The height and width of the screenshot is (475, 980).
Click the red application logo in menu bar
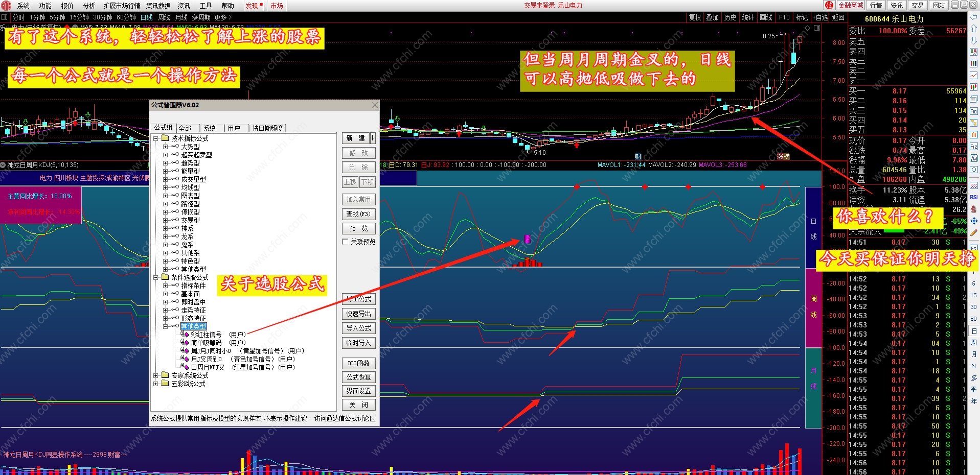point(6,6)
